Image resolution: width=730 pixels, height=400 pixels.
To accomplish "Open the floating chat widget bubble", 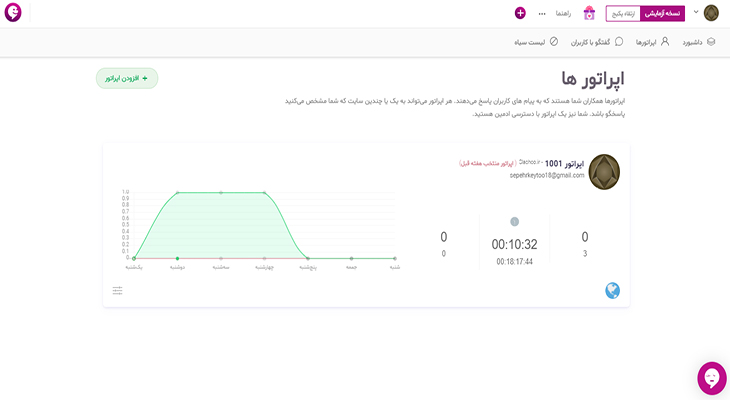I will [x=711, y=377].
